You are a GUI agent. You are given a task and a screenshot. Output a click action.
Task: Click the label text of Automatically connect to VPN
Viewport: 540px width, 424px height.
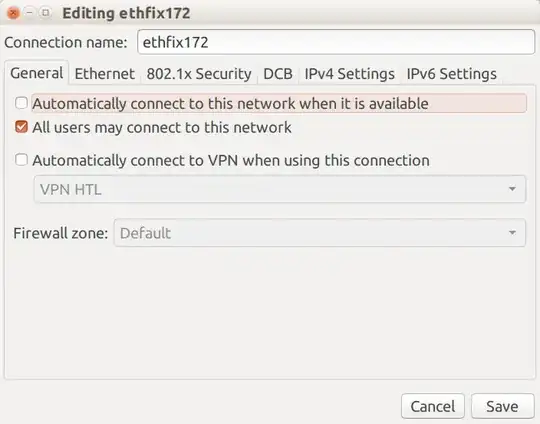(231, 161)
